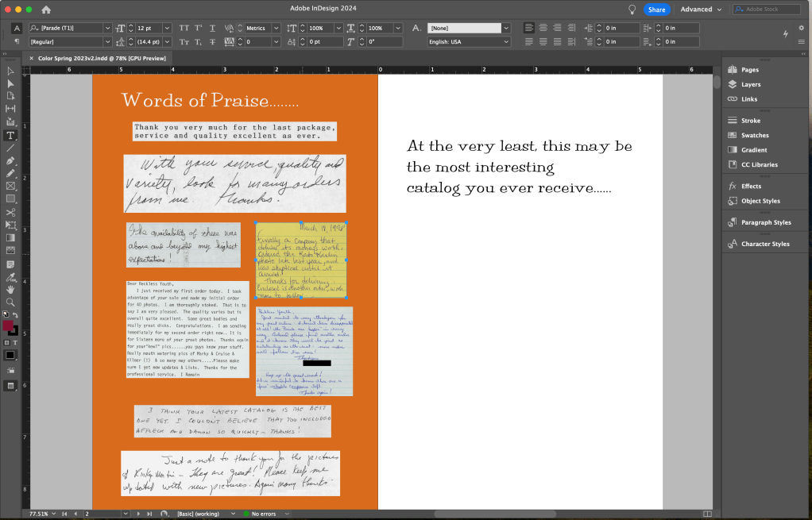Open the Advanced workspace switcher
Viewport: 812px width, 520px height.
tap(701, 10)
